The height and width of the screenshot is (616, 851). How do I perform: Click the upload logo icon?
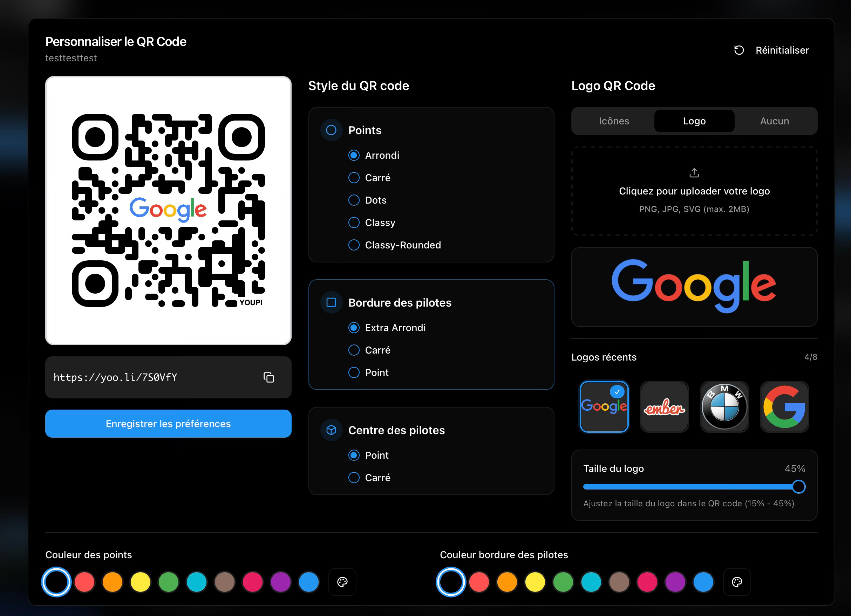point(694,173)
